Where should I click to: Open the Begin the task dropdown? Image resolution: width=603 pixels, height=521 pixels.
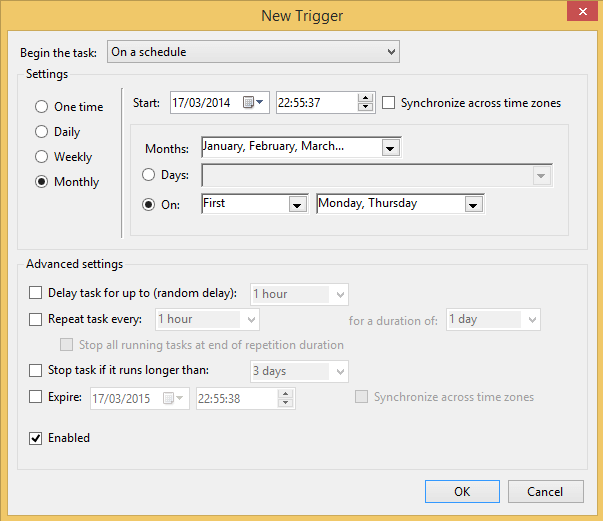(390, 52)
